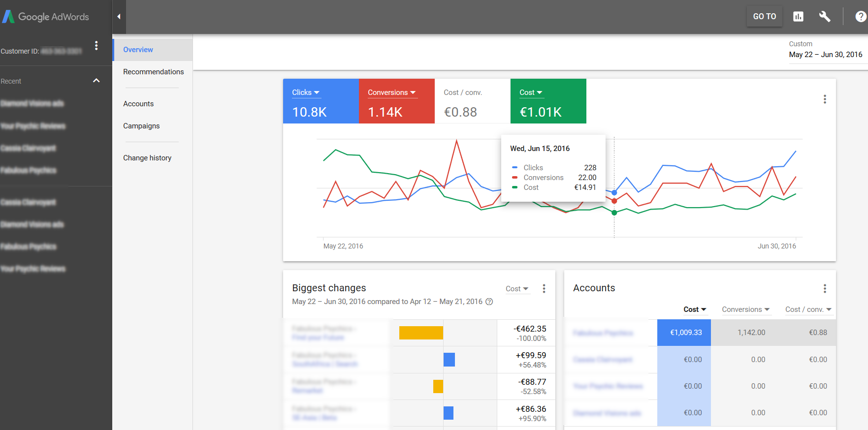Open the Conversions metric dropdown tile
Image resolution: width=868 pixels, height=430 pixels.
click(x=392, y=92)
